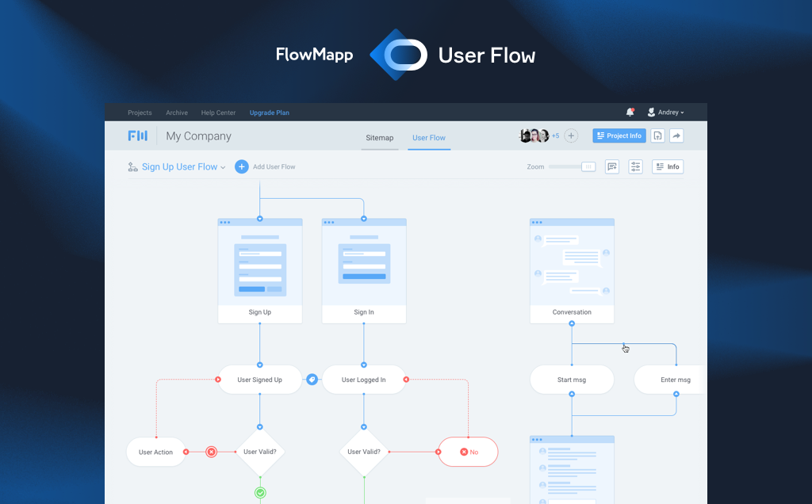Click the user flow hierarchy icon beside the flow name
This screenshot has width=812, height=504.
[x=132, y=166]
